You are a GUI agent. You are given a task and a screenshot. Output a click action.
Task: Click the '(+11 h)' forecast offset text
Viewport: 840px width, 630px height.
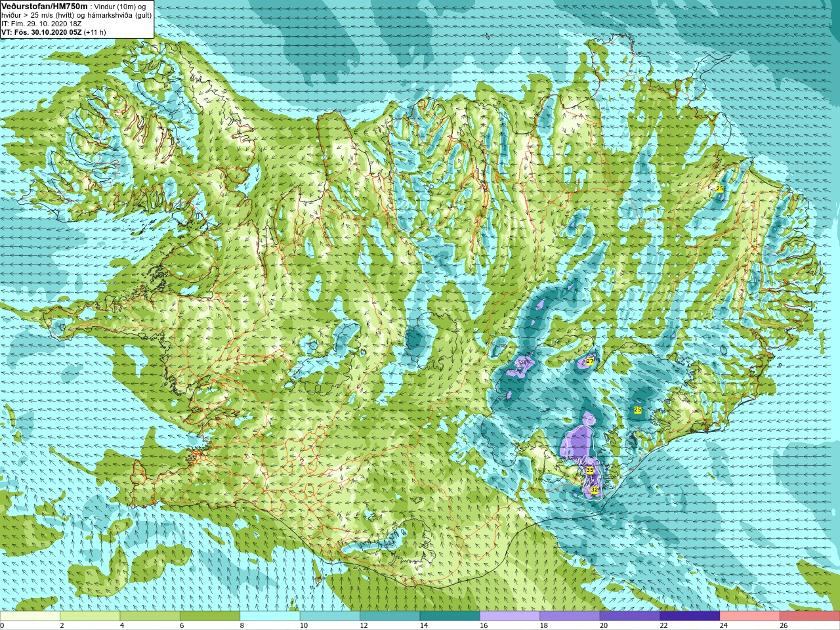point(94,32)
